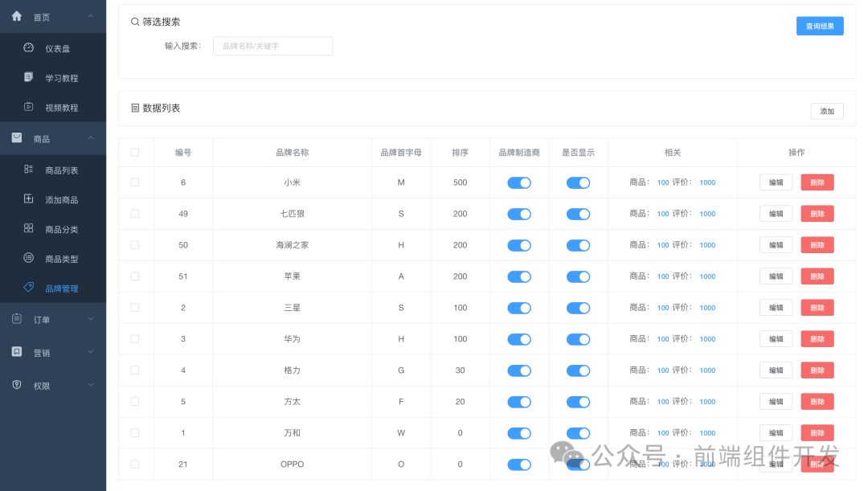The image size is (868, 491).
Task: Turn off 是否显示 for 七匹狼
Action: (578, 214)
